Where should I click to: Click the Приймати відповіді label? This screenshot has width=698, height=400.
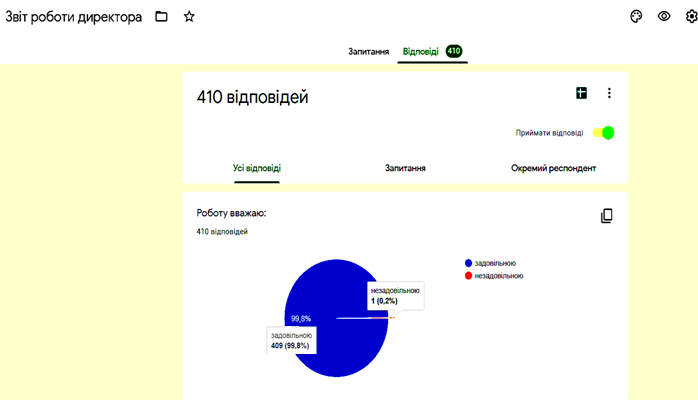coord(549,133)
